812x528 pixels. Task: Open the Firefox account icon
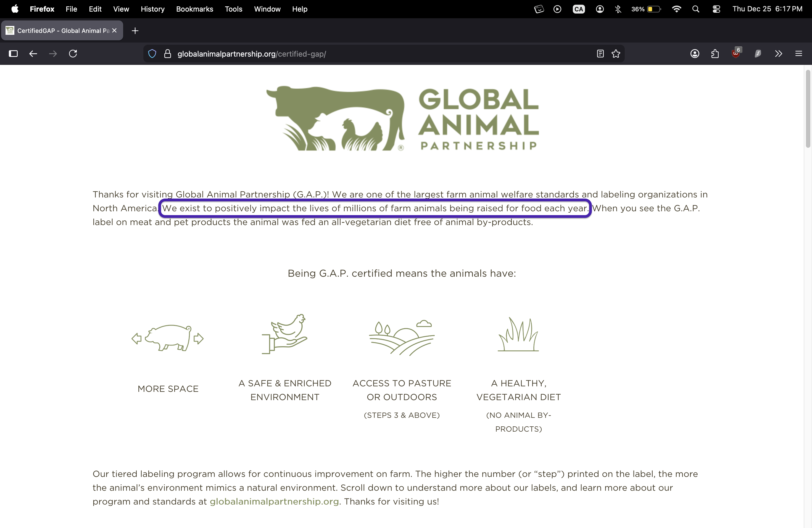tap(695, 54)
